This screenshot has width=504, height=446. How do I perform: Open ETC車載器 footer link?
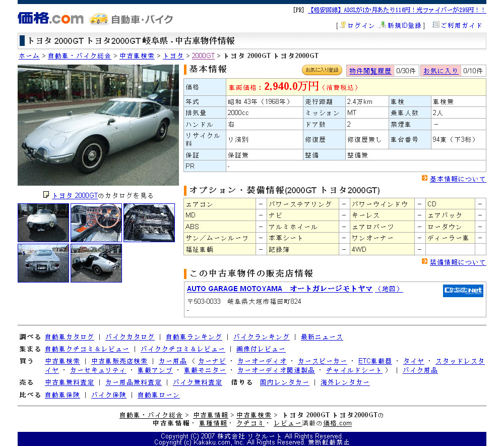click(x=375, y=361)
